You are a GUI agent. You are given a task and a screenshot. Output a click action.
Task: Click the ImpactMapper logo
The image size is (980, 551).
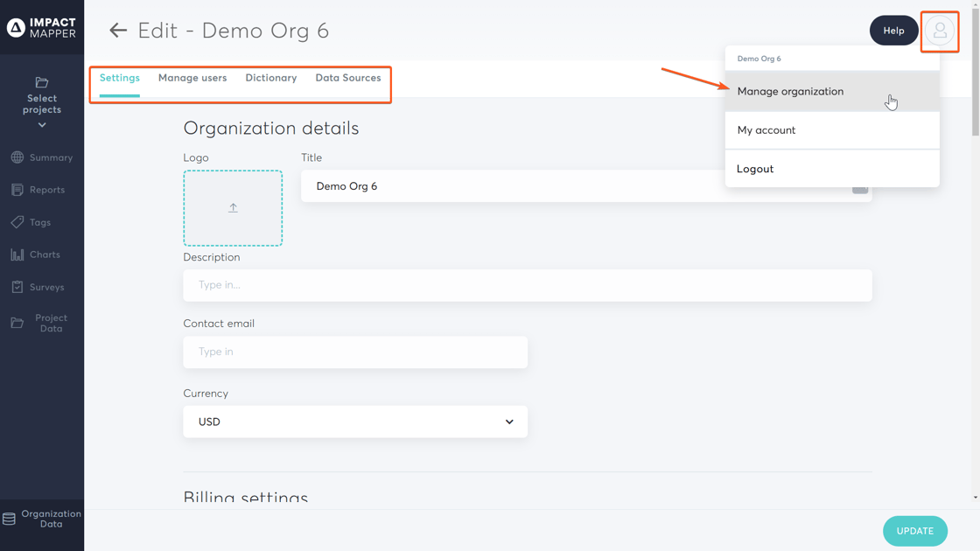[x=41, y=26]
